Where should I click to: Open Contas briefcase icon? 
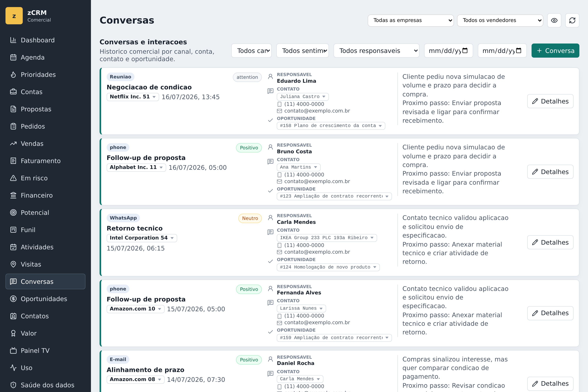pyautogui.click(x=13, y=92)
